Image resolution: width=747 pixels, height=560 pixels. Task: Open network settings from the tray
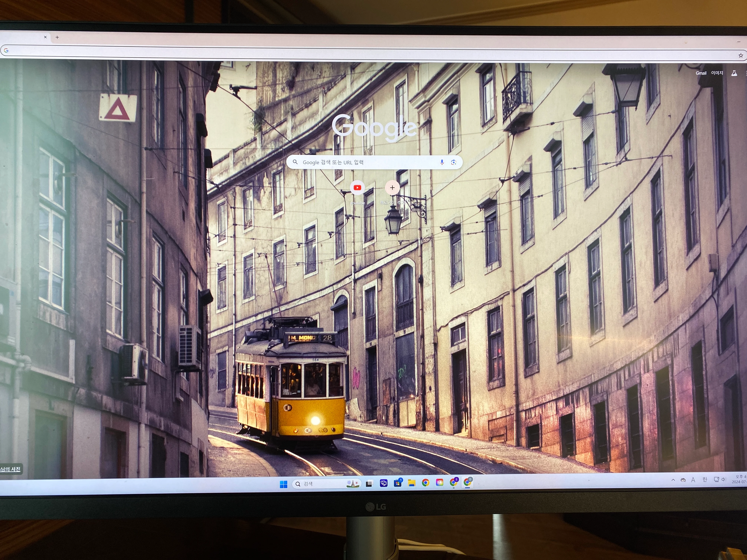pyautogui.click(x=716, y=479)
